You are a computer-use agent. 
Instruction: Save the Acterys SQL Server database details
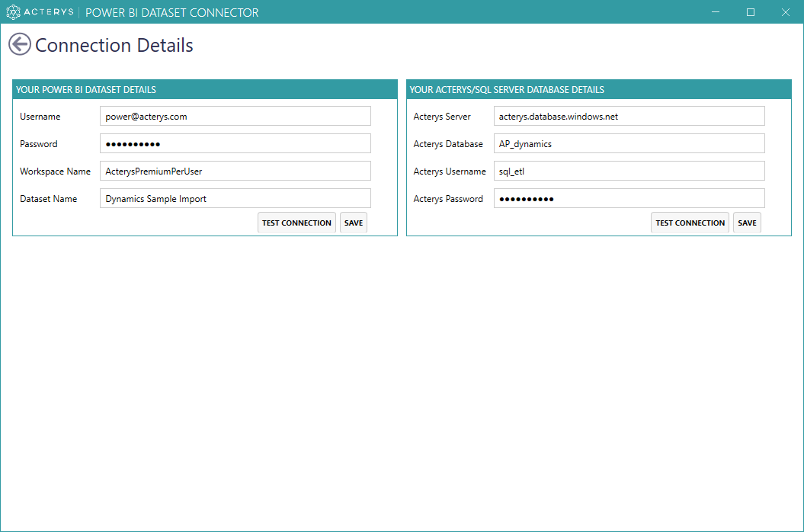tap(747, 223)
